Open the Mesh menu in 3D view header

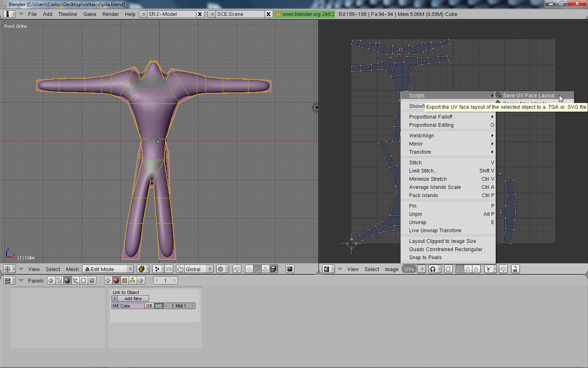point(72,269)
